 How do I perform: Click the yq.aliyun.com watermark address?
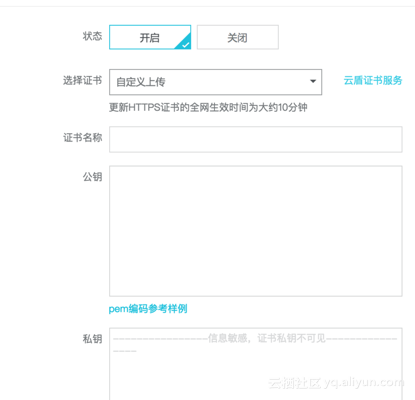(x=364, y=383)
